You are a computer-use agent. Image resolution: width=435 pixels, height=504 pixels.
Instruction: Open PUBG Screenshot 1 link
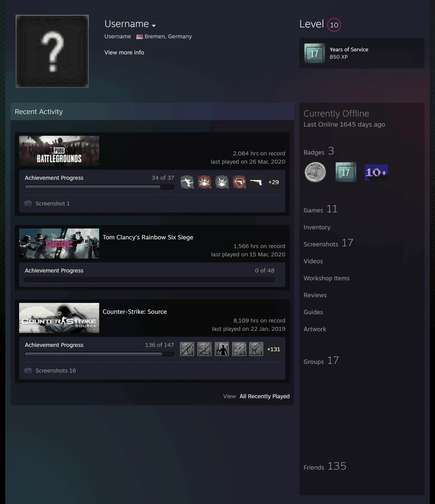[x=52, y=203]
